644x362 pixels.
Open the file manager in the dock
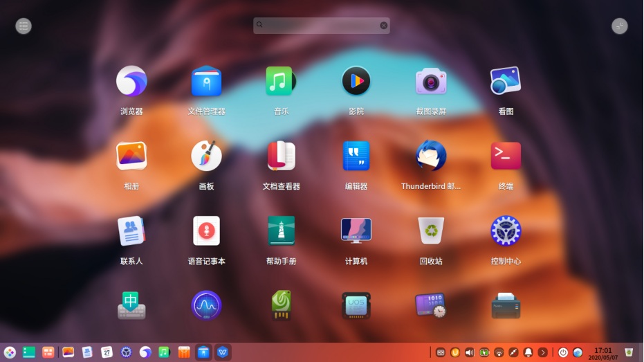pos(203,352)
